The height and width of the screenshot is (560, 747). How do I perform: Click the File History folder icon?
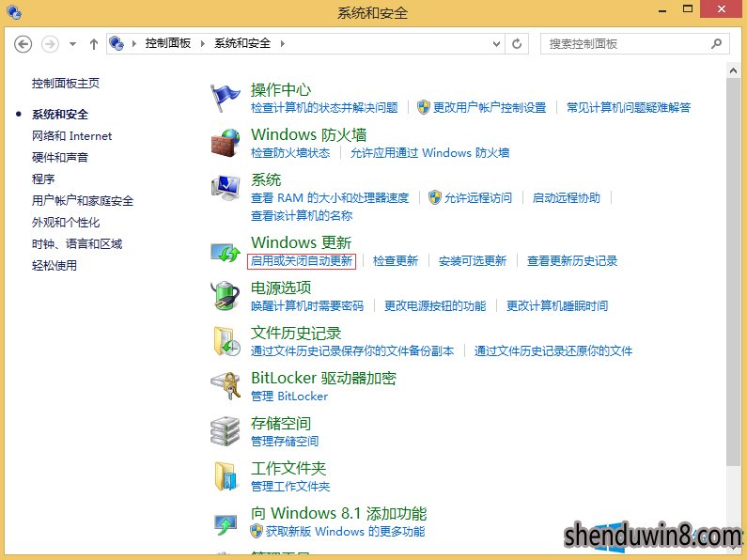pos(226,341)
